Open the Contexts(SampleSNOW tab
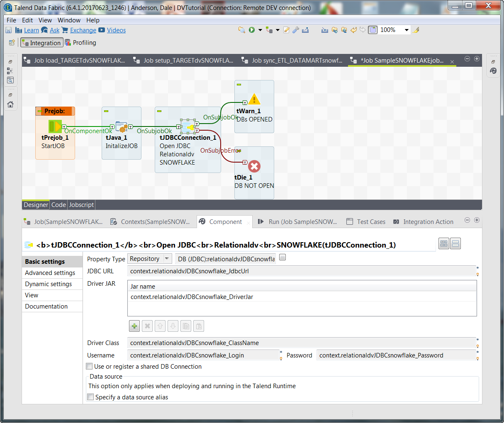Viewport: 504px width, 423px height. pos(151,221)
